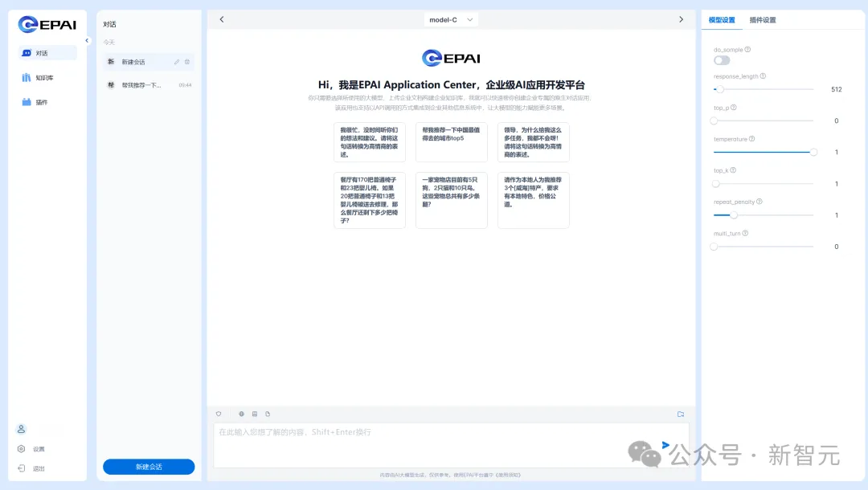This screenshot has width=868, height=490.
Task: Switch to the 模型设置 tab
Action: coord(721,20)
